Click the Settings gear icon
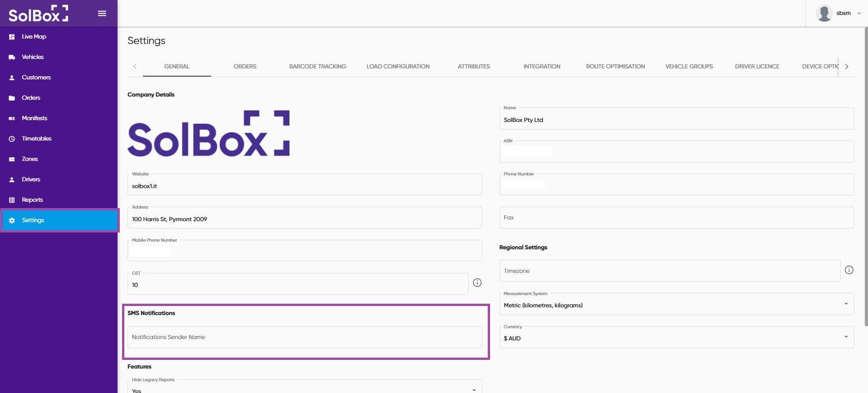 coord(12,220)
